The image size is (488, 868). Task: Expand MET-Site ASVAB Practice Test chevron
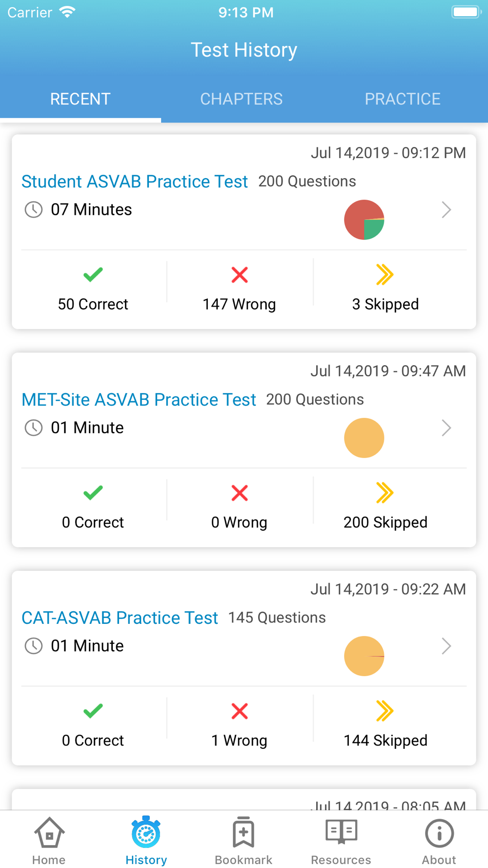tap(446, 428)
